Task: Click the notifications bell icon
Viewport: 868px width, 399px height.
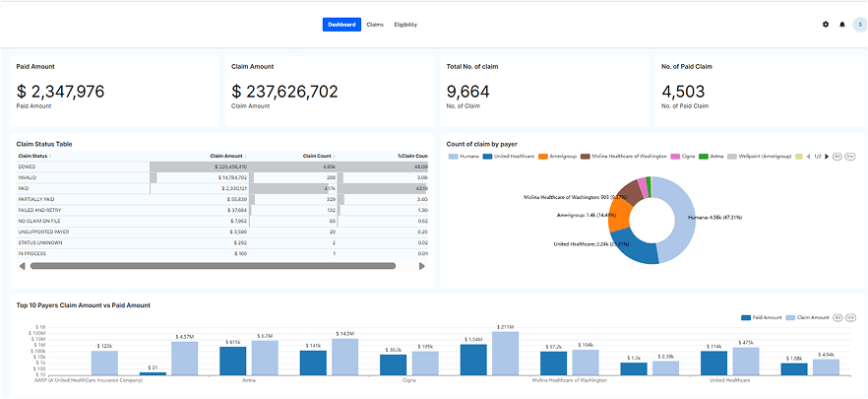Action: pos(842,25)
